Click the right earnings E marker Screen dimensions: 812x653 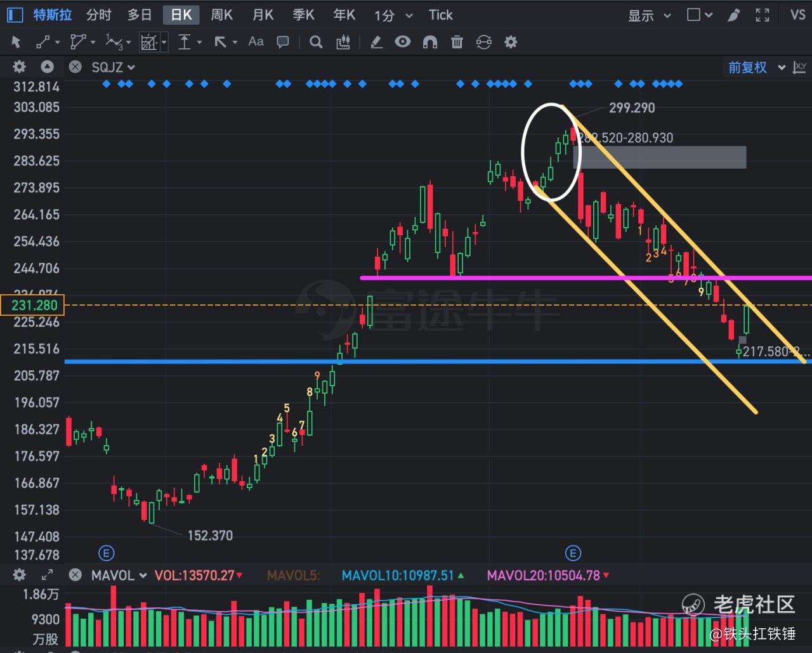pos(573,553)
